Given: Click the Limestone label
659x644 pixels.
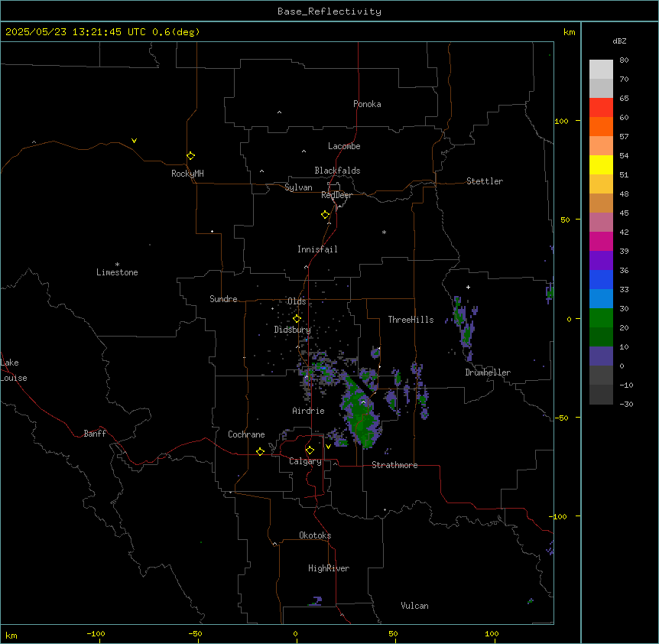Looking at the screenshot, I should click(x=117, y=272).
